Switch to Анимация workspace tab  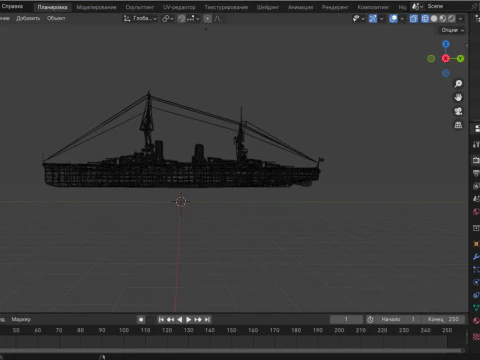click(300, 7)
